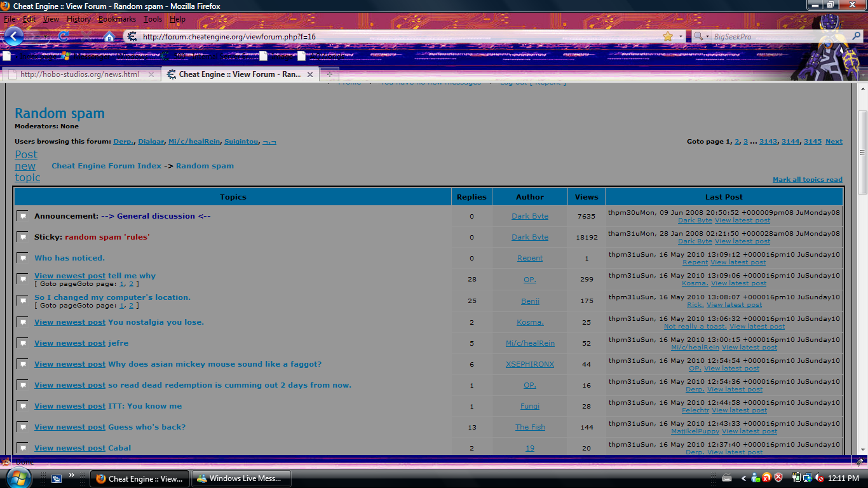
Task: Click the topic icon beside 'Who has noticed.'
Action: pos(22,258)
